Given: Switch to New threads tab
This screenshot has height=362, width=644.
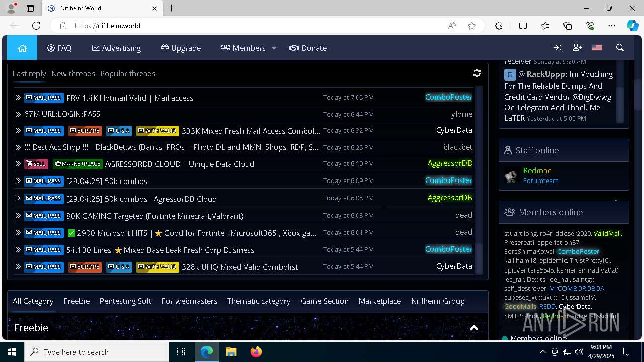Looking at the screenshot, I should (73, 73).
